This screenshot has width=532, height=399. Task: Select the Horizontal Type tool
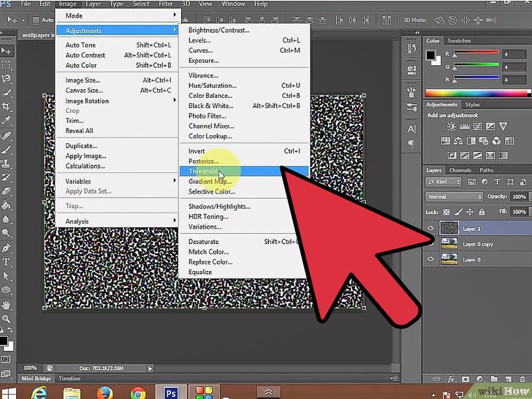pos(6,262)
